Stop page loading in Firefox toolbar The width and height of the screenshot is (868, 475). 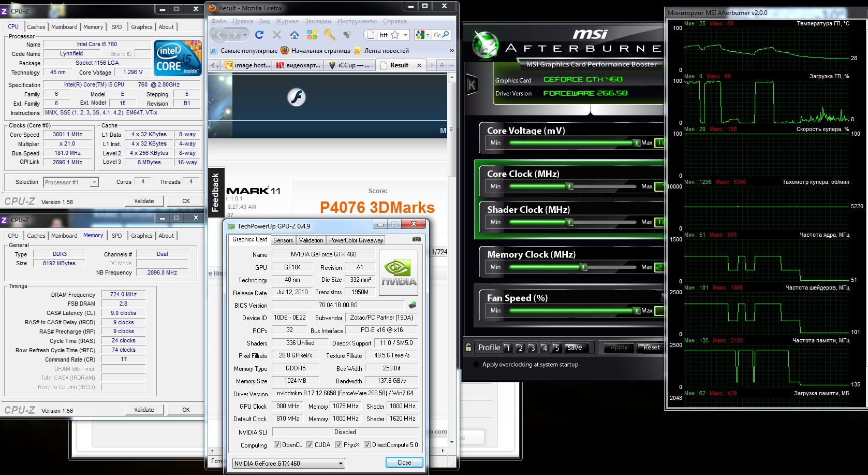click(277, 35)
